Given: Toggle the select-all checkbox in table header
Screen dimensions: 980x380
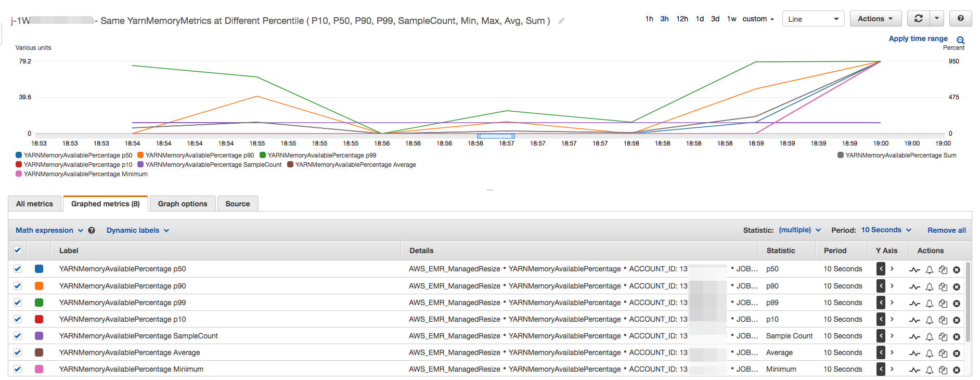Looking at the screenshot, I should (x=18, y=250).
